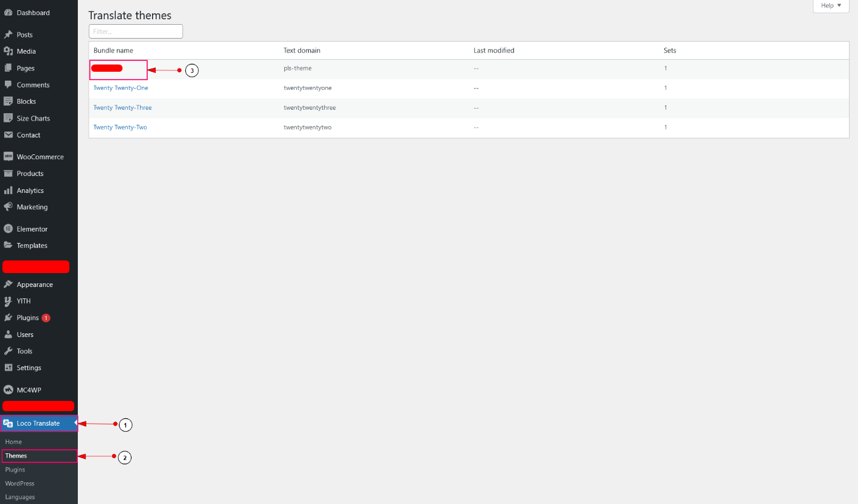Click the Posts pushpin icon

pos(8,35)
